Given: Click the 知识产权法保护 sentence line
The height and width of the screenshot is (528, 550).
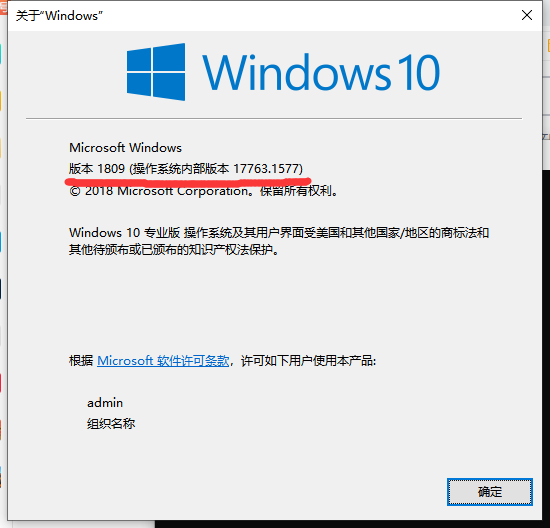Looking at the screenshot, I should pos(174,249).
